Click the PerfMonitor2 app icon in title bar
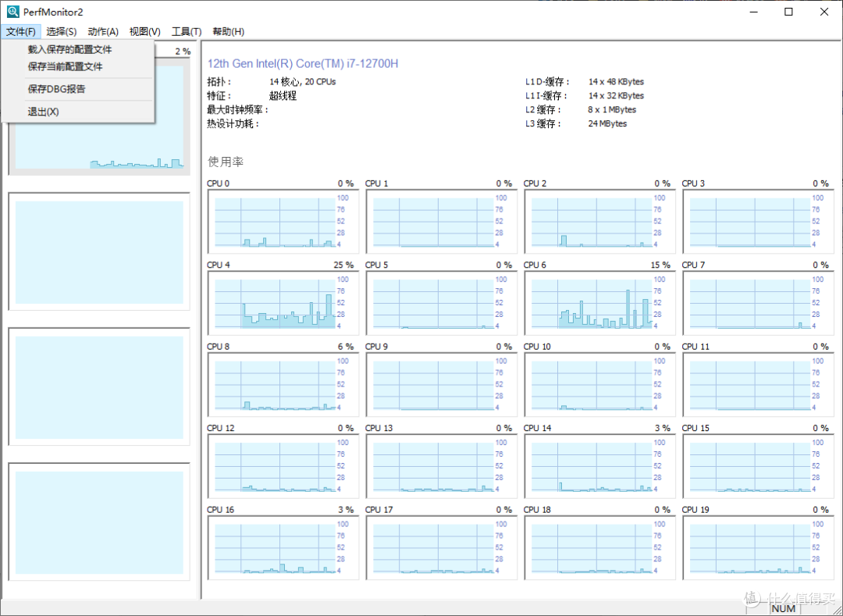 point(12,12)
